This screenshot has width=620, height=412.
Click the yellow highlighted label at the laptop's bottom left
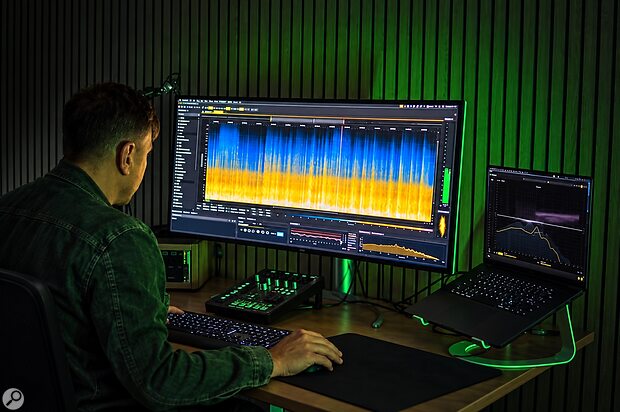[x=500, y=253]
